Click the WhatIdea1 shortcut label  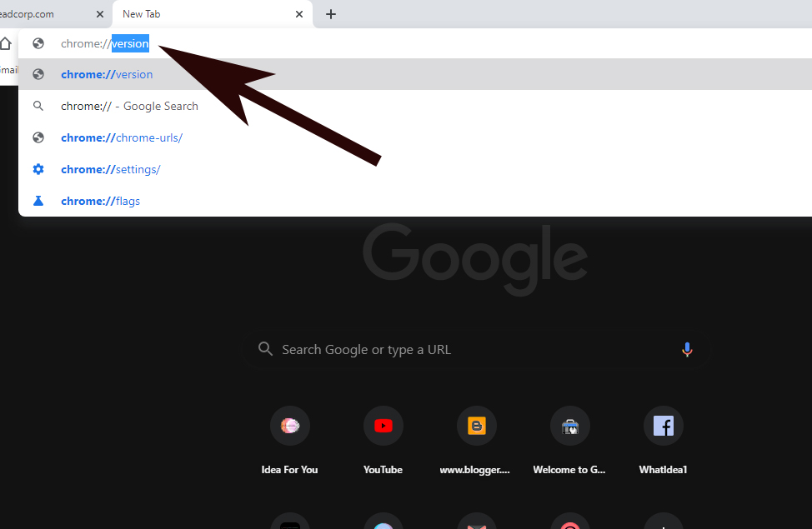coord(663,470)
